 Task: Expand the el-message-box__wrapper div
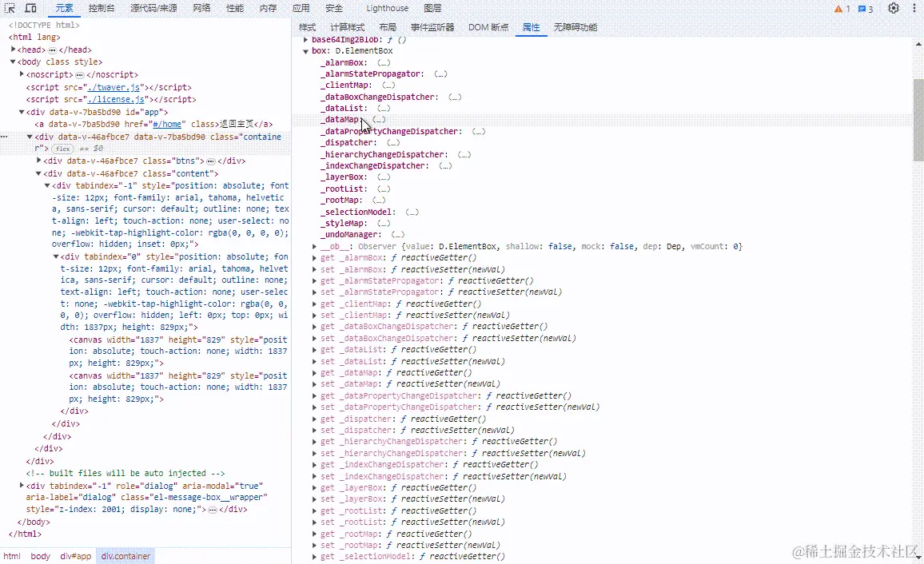pos(22,486)
